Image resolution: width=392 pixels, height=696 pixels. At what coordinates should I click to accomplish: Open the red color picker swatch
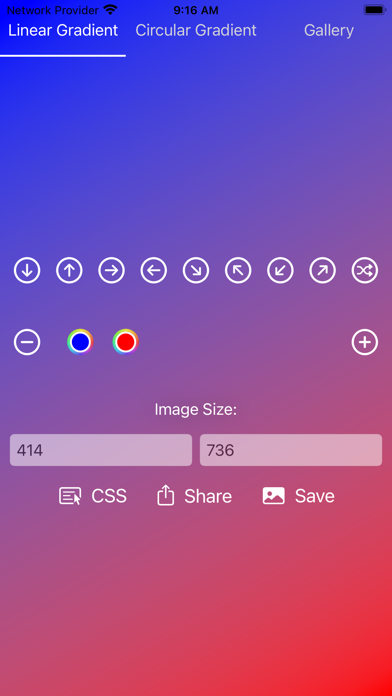[126, 342]
